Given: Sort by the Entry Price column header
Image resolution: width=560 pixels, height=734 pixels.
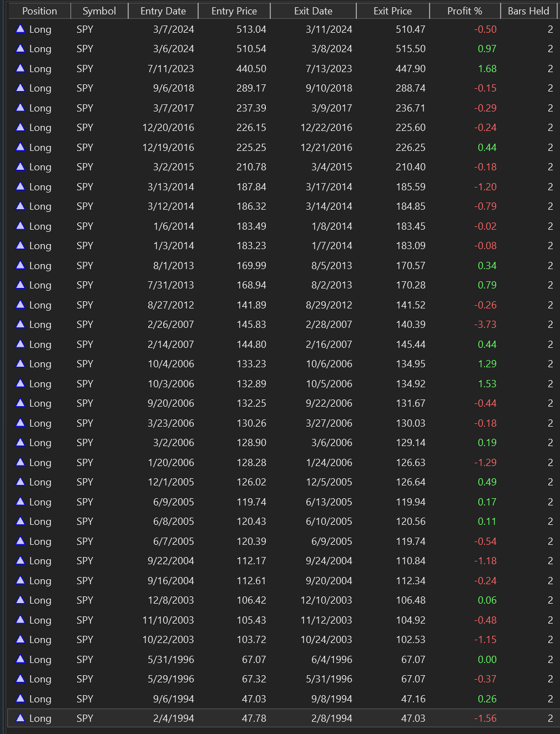Looking at the screenshot, I should point(234,11).
